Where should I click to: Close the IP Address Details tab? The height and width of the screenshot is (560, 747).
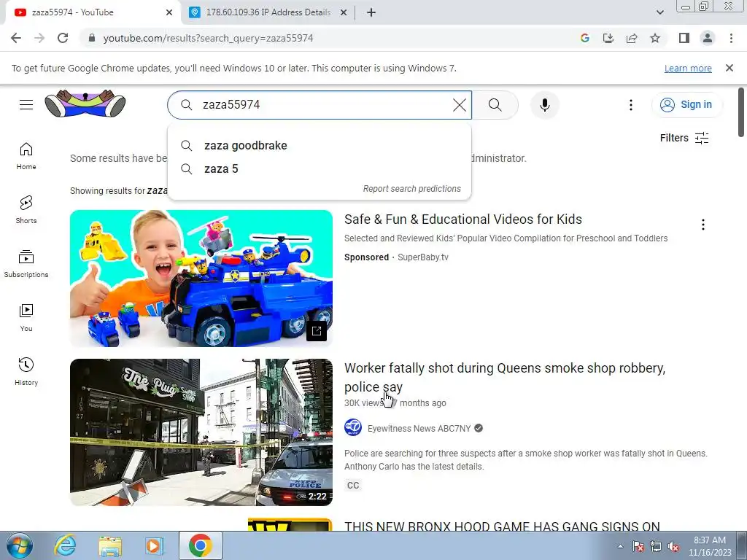click(x=344, y=13)
